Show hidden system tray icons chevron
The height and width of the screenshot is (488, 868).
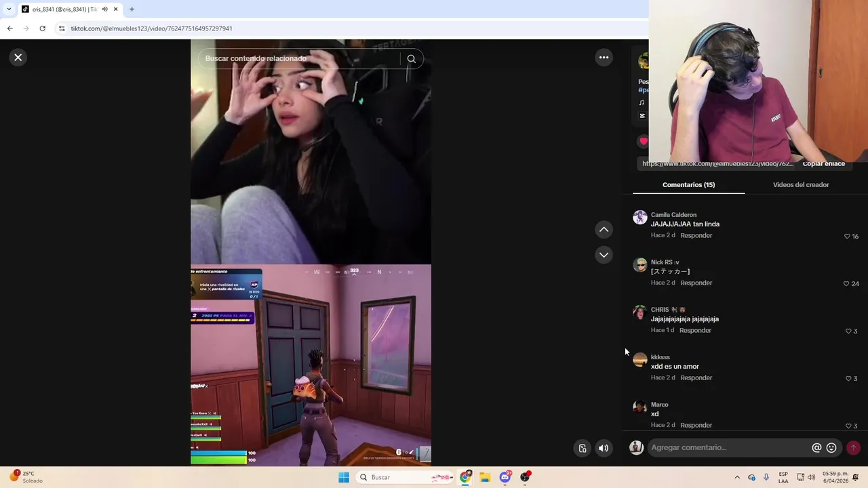(737, 477)
